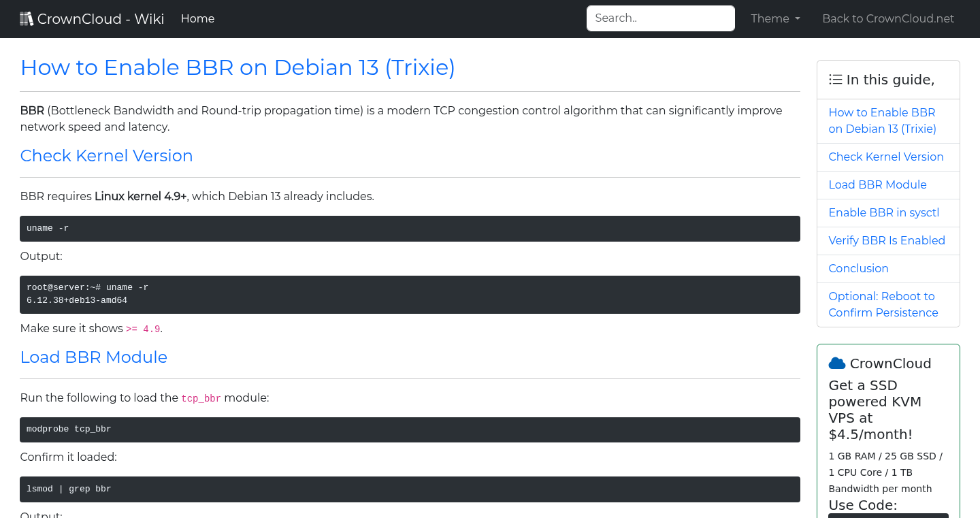Click the "Load BBR Module" section heading
Screen dimensions: 980x518
click(x=94, y=357)
